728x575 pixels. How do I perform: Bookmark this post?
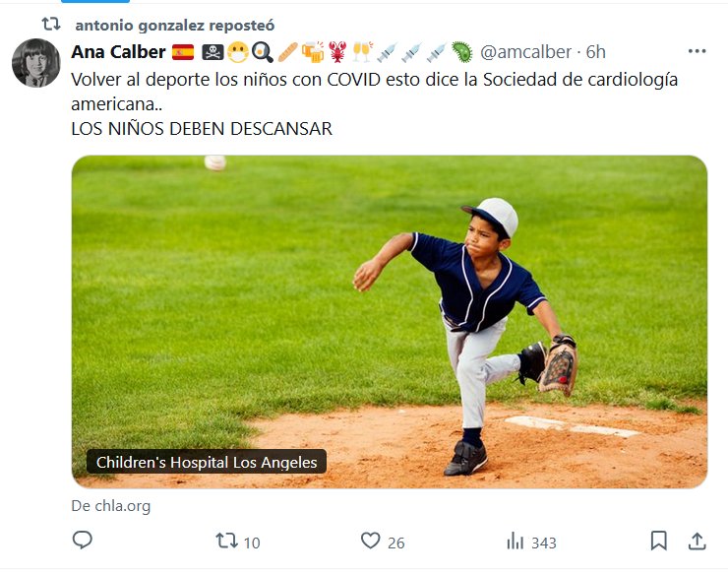click(x=658, y=541)
